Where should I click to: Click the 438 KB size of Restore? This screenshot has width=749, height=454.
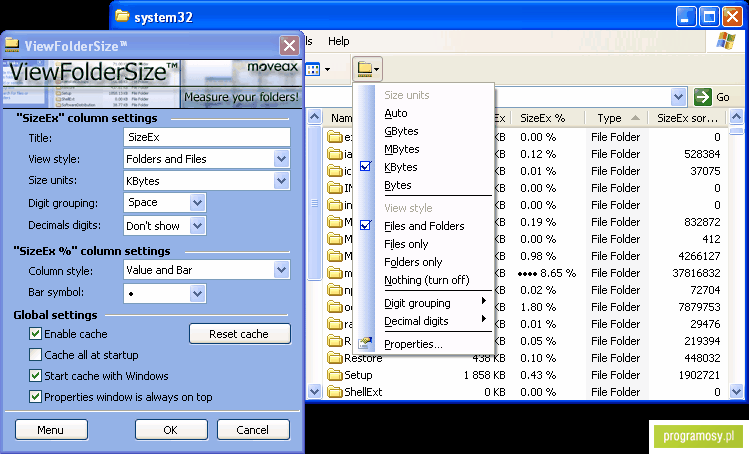pyautogui.click(x=489, y=358)
